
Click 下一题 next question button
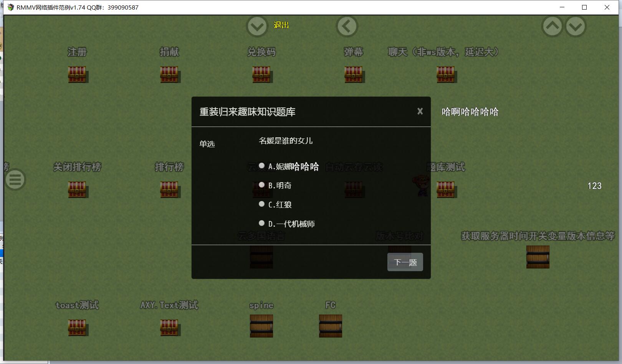[x=405, y=262]
